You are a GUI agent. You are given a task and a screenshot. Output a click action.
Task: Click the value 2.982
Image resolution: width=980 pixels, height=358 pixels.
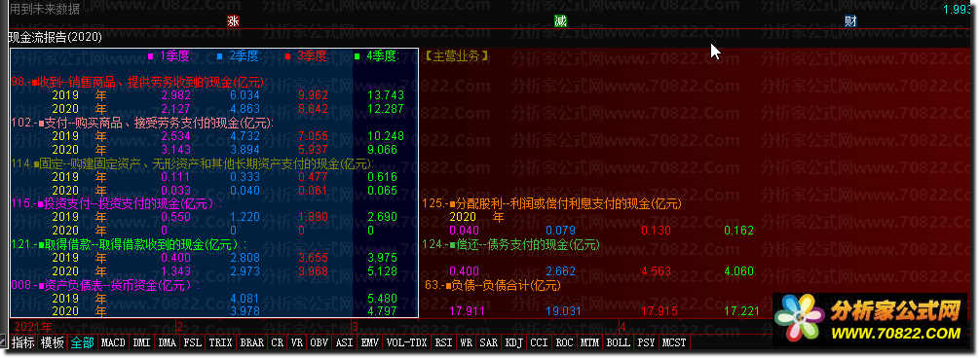174,95
